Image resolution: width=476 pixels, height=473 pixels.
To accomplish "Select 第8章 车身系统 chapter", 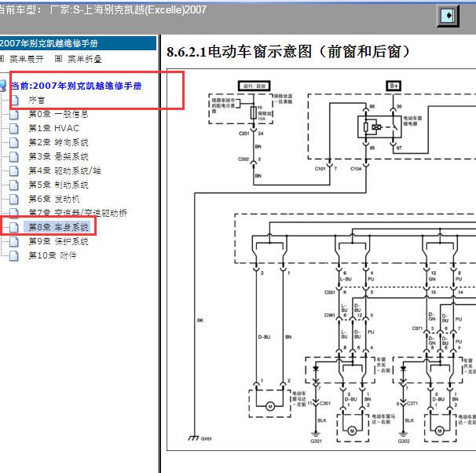I will pos(58,227).
